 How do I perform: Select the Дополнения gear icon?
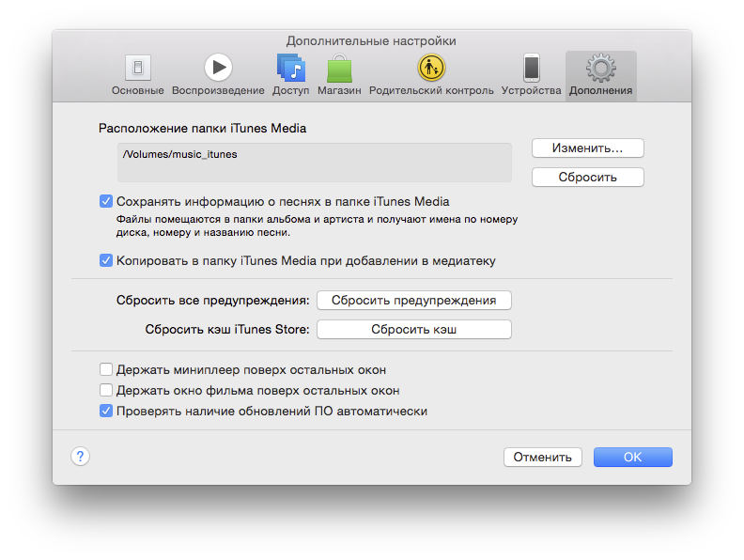600,68
